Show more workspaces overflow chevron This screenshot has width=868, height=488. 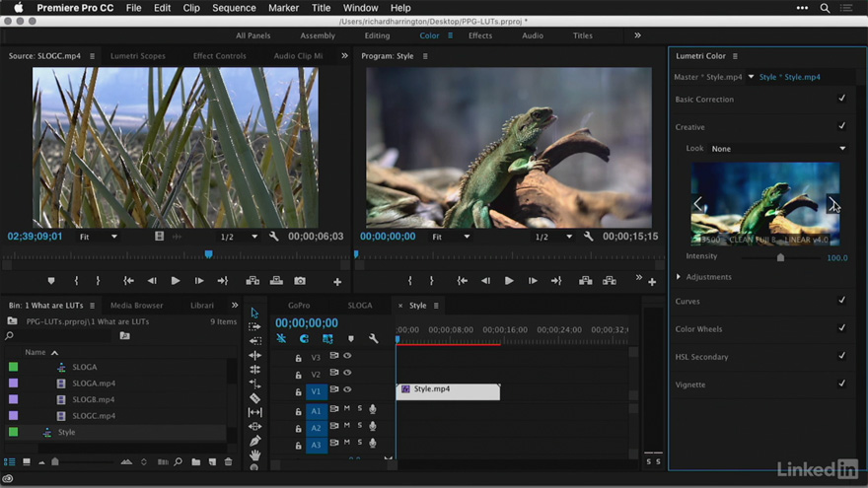click(638, 35)
